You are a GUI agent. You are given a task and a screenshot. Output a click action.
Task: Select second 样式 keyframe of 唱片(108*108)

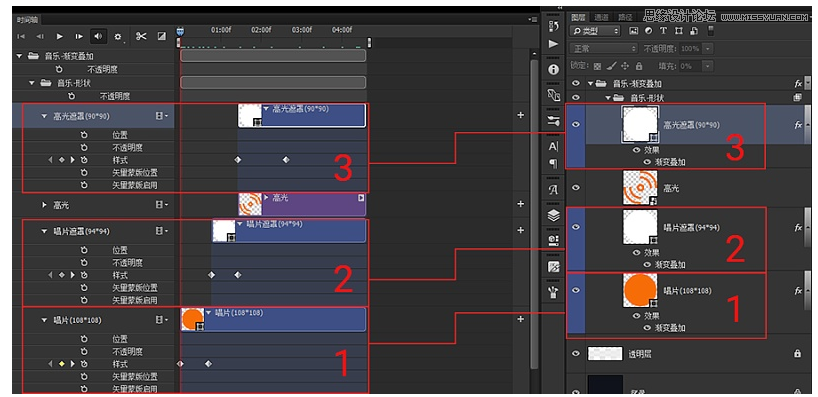tap(208, 364)
